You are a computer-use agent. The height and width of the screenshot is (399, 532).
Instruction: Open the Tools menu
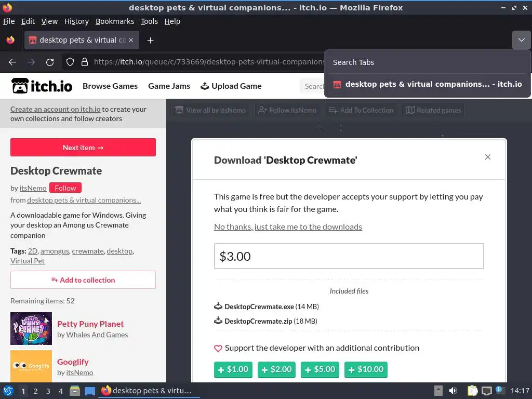[149, 21]
